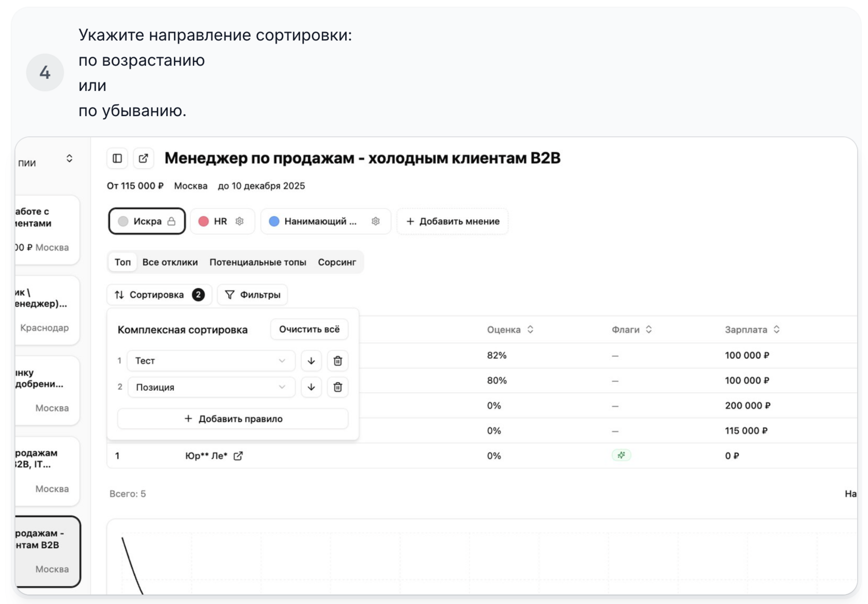This screenshot has height=604, width=868.
Task: Click the Очистить всё button
Action: 309,329
